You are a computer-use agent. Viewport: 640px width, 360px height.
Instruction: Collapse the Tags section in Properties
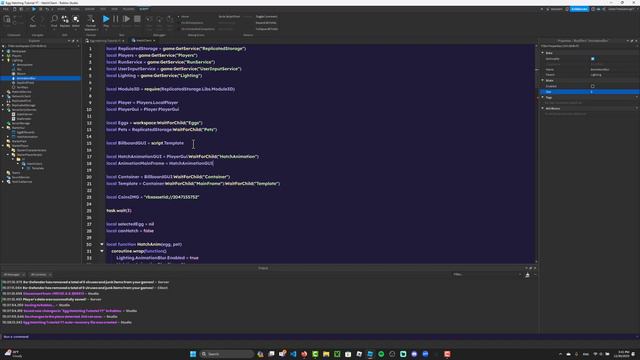(x=543, y=98)
